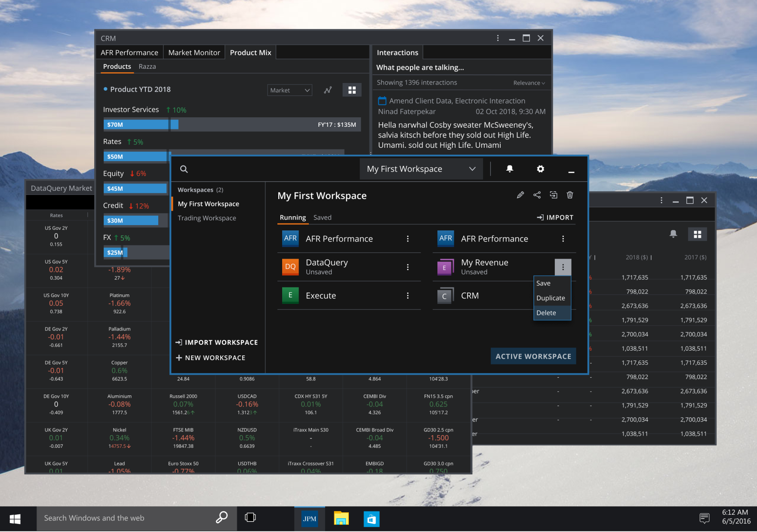Expand the My First Workspace dropdown
This screenshot has width=757, height=532.
(422, 169)
